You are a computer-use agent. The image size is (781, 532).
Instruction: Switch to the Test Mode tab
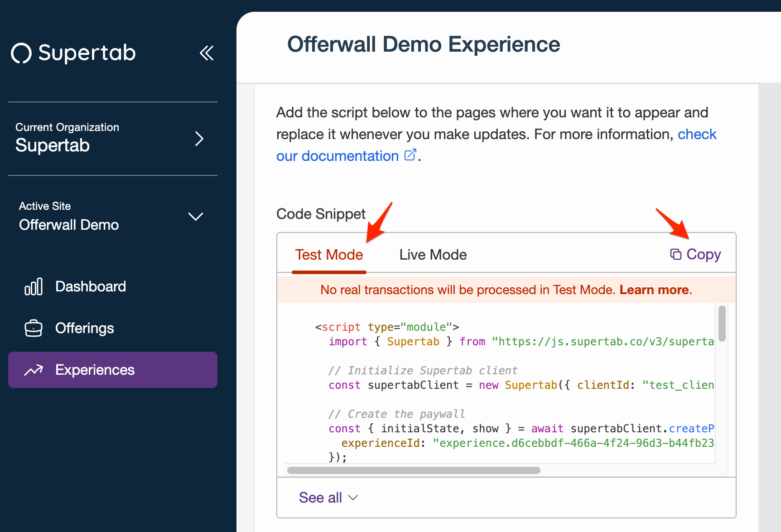click(x=329, y=255)
